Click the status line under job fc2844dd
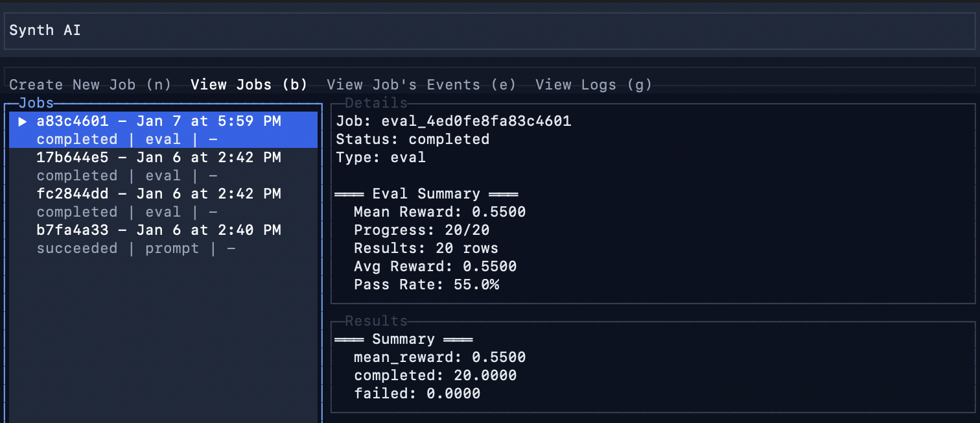 [127, 212]
